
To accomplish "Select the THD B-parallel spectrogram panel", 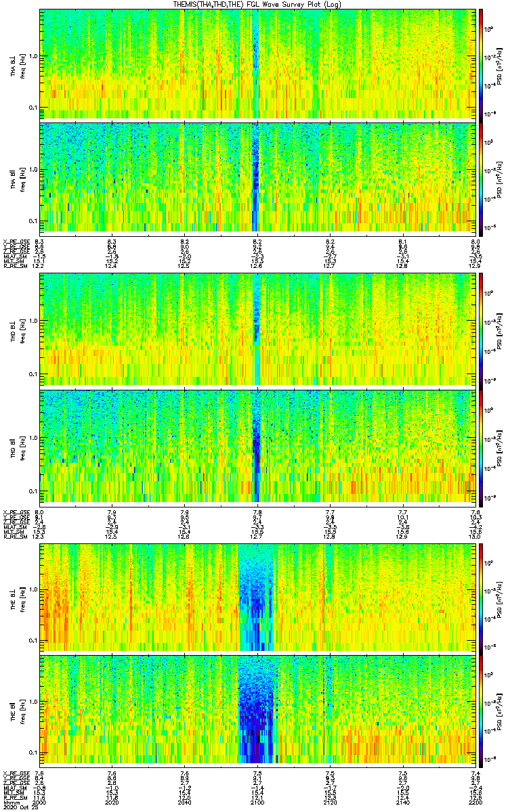I will coord(257,445).
